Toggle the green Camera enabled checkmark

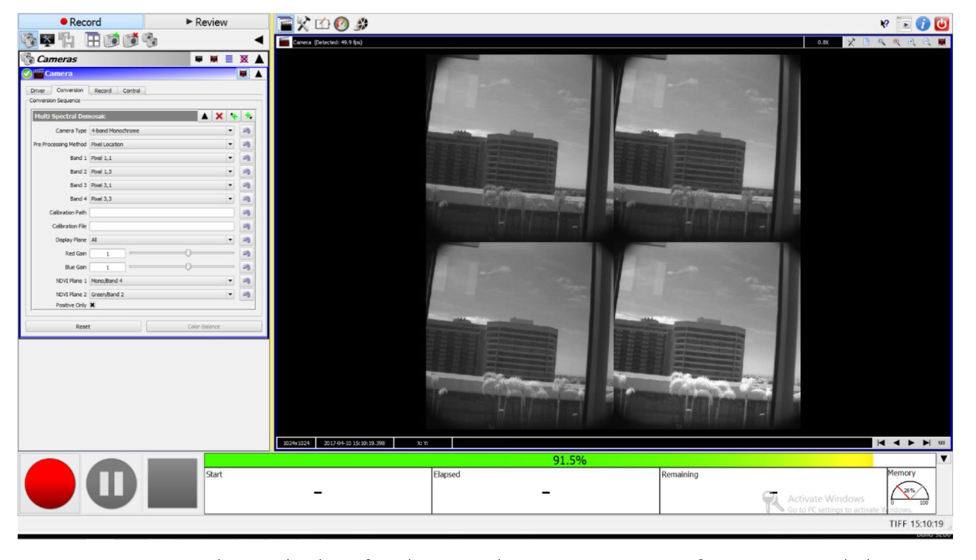(x=27, y=73)
